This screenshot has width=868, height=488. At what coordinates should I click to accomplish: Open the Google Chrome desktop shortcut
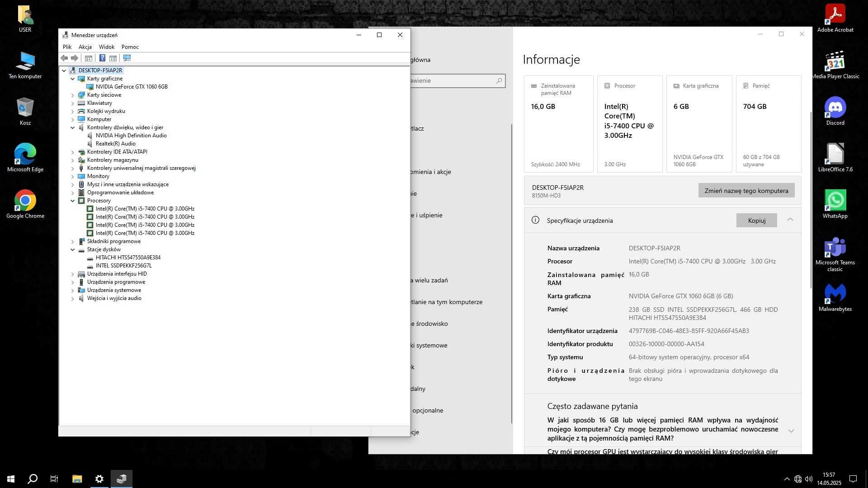[x=25, y=204]
